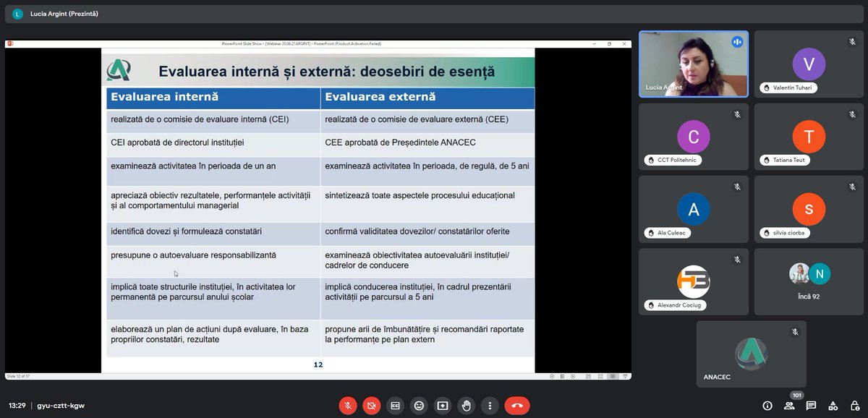
Task: Click cell 'presupune o autoevaluare responsabilizantă'
Action: point(213,260)
